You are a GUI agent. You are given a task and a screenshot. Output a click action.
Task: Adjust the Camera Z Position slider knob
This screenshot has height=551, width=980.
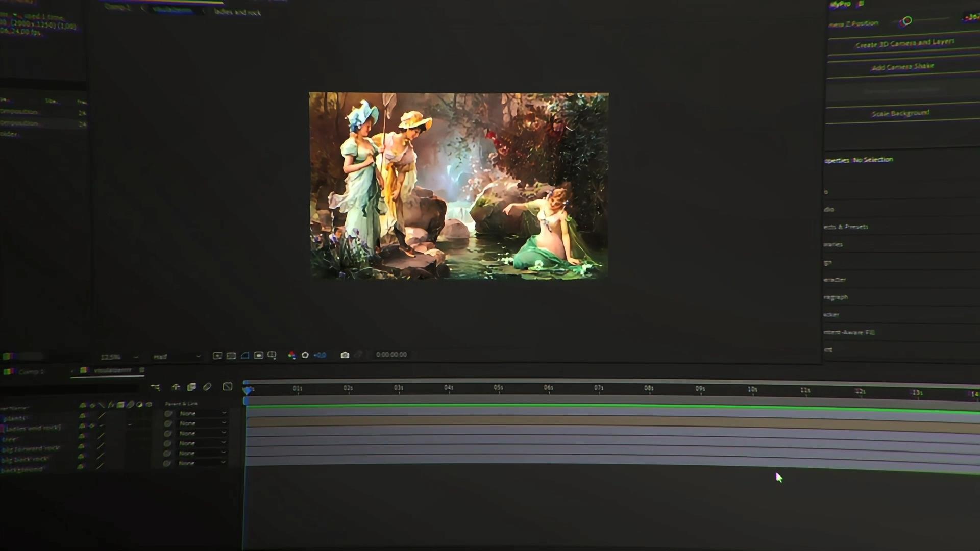tap(907, 21)
